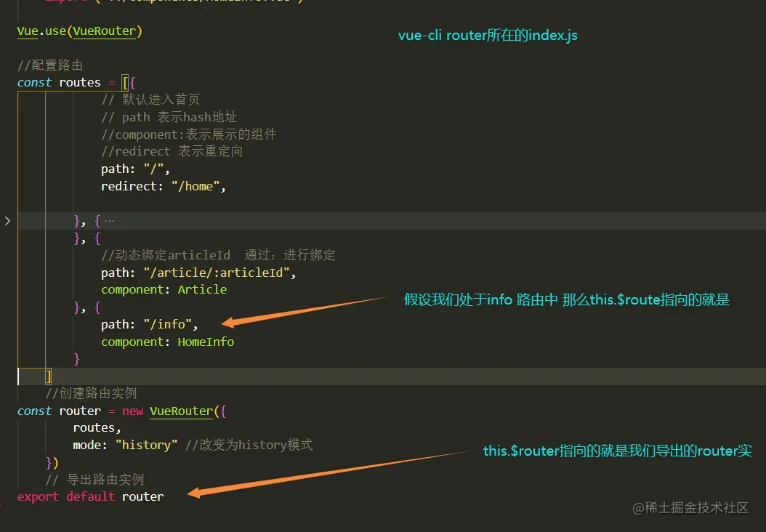
Task: Click 'Article' in component: Article
Action: pyautogui.click(x=202, y=289)
